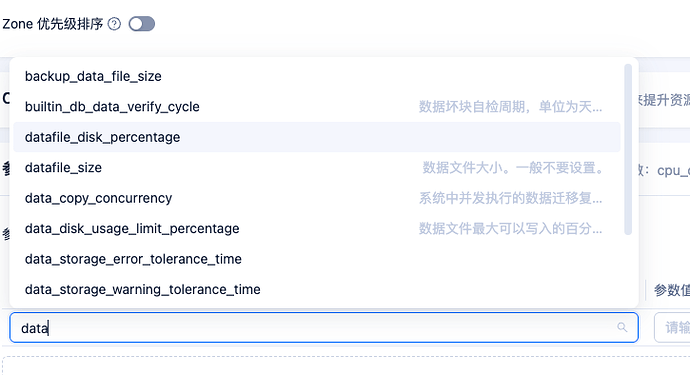Screen dimensions: 690x375
Task: Click the 参数值 column header
Action: click(x=672, y=290)
